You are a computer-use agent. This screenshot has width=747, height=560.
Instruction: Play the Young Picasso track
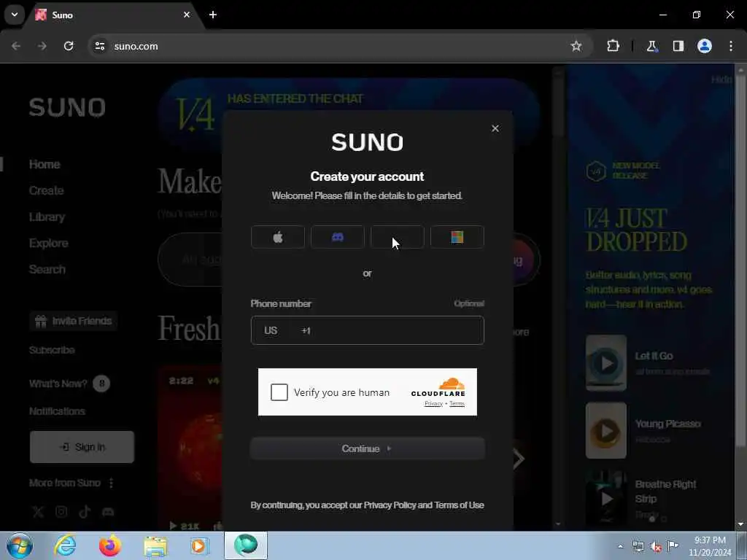[606, 430]
